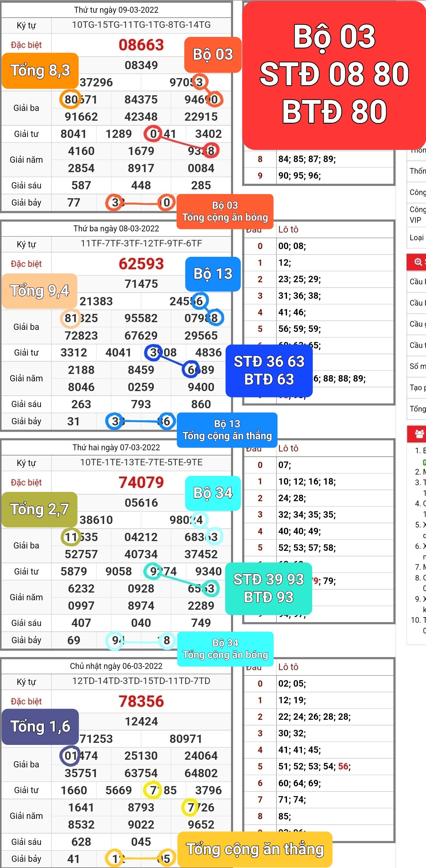Select code row 10TE-1TE-13TE-7TE-5TE-9TE
This screenshot has height=868, width=426.
tap(141, 462)
